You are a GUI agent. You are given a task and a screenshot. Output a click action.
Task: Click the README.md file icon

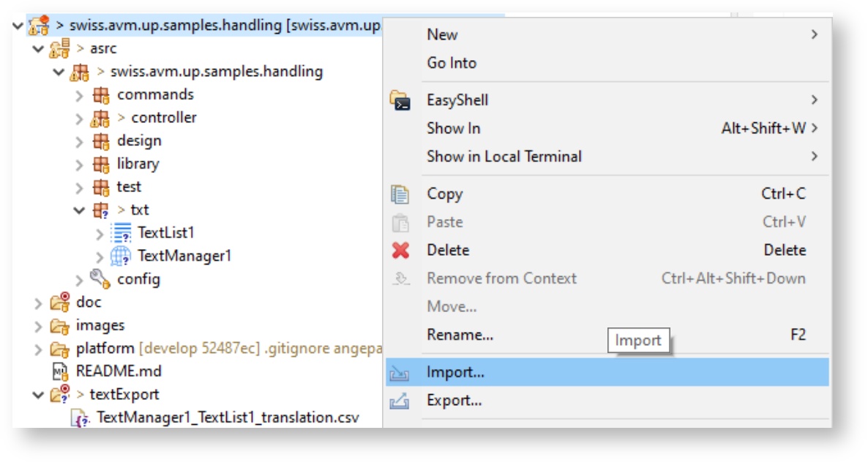[59, 371]
